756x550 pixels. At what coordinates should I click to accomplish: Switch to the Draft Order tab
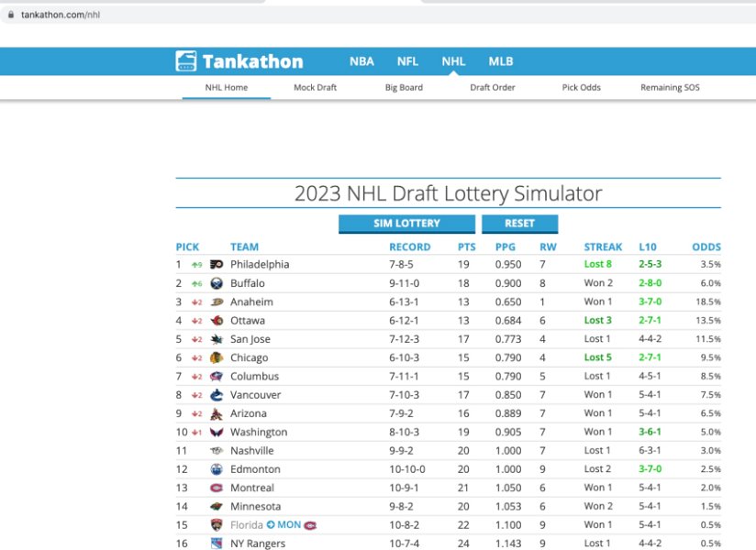point(493,87)
